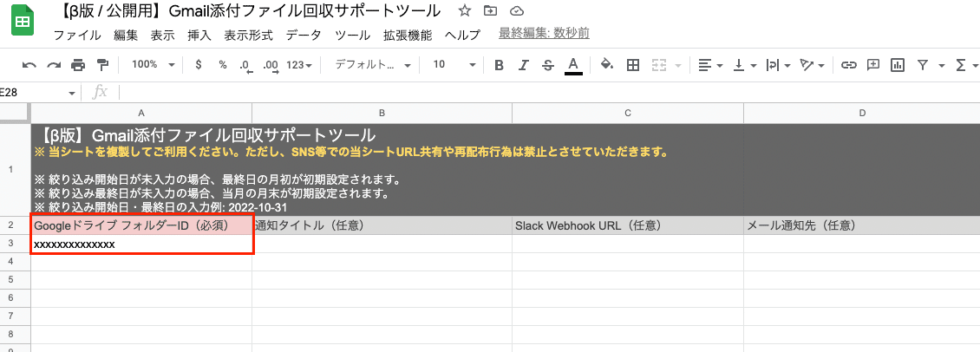Open horizontal align dropdown
The height and width of the screenshot is (352, 980).
tap(710, 64)
